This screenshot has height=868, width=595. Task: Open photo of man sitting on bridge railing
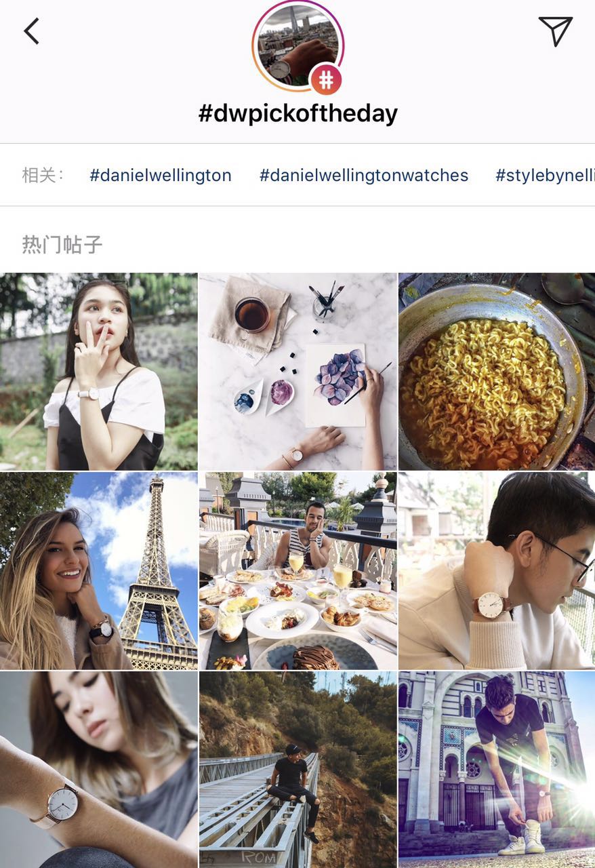coord(297,770)
